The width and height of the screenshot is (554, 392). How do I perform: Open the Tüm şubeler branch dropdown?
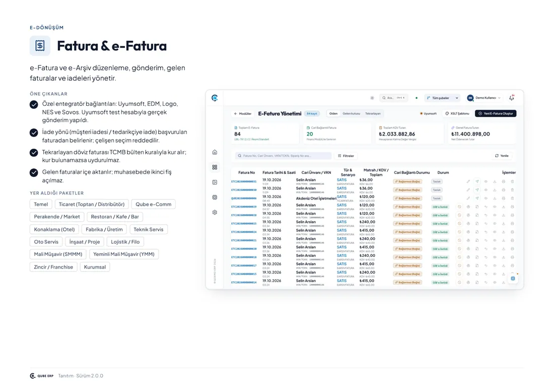(x=442, y=98)
